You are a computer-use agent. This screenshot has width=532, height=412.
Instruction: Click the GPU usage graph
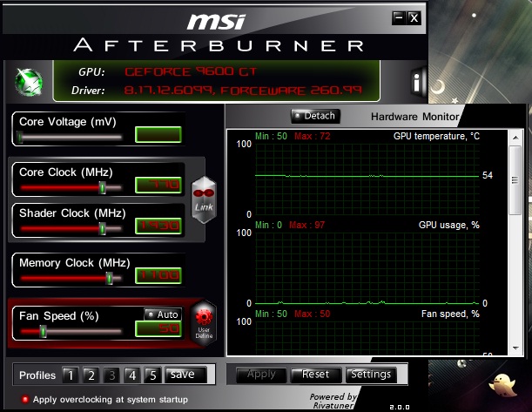[x=367, y=267]
